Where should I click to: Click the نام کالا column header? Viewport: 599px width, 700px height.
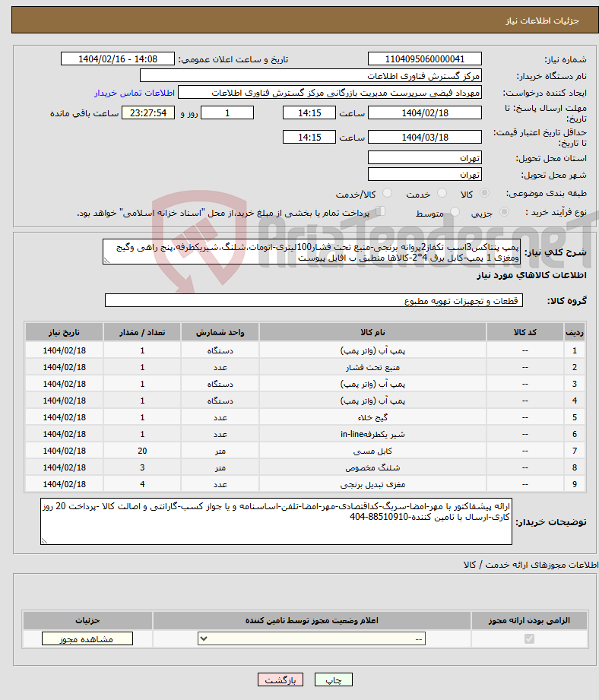point(372,332)
